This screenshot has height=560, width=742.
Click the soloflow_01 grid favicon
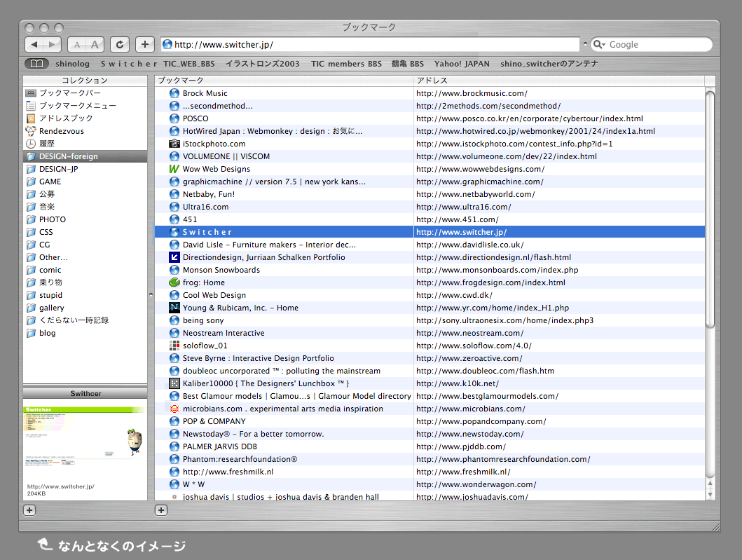pyautogui.click(x=174, y=346)
